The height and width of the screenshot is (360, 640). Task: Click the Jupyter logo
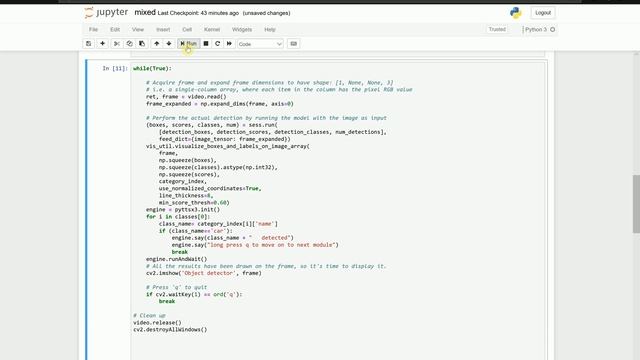pos(106,13)
